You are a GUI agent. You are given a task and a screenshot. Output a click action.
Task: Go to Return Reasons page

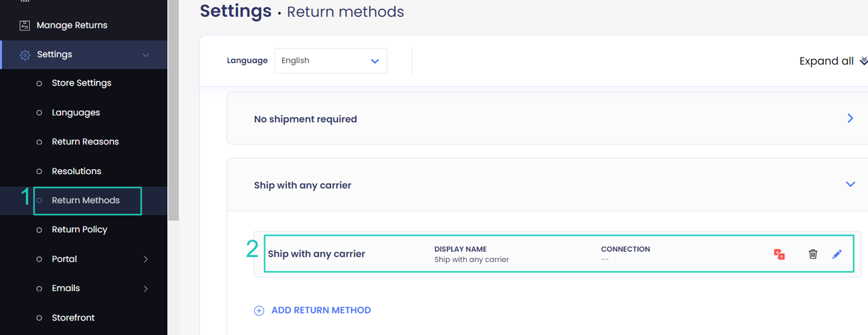pyautogui.click(x=85, y=141)
